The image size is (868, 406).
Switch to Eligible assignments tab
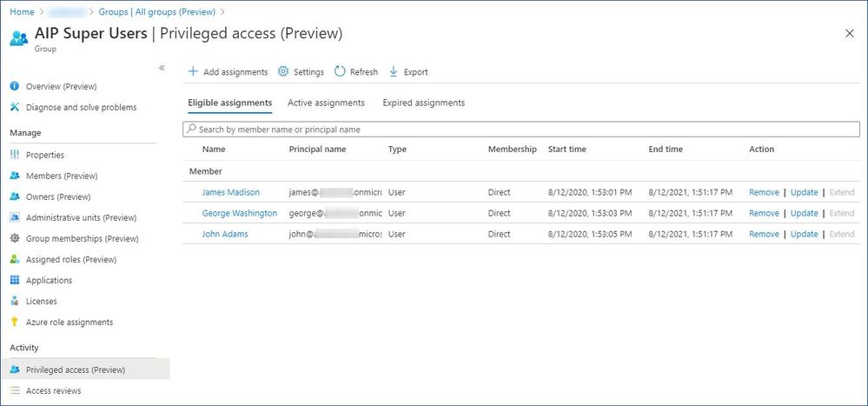[x=229, y=103]
